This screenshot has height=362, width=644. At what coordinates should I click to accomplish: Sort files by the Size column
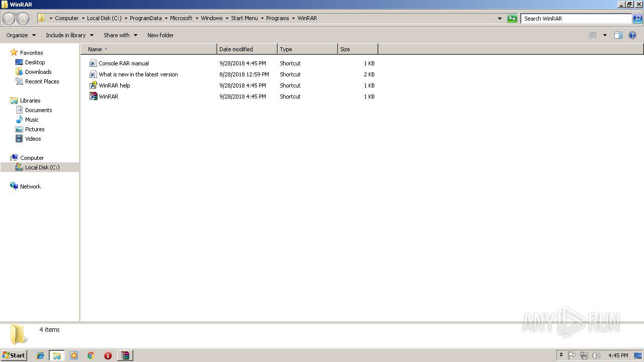(x=358, y=49)
